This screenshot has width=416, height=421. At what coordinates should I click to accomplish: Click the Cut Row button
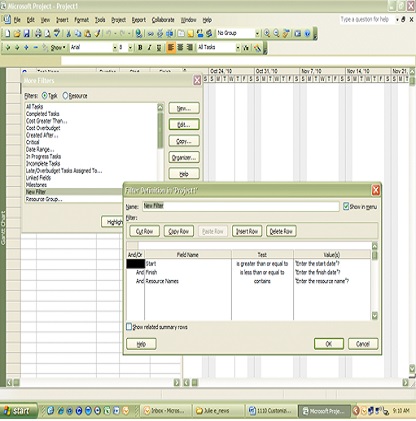[144, 231]
